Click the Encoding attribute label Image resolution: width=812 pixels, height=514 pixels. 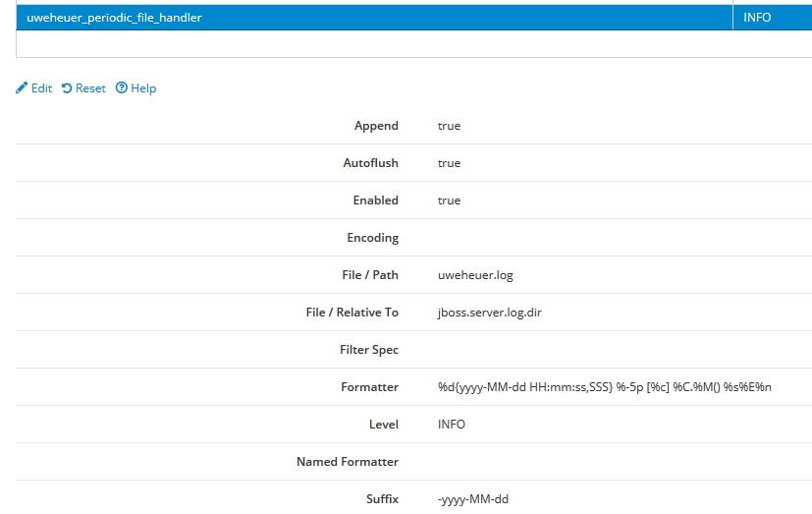(x=372, y=238)
